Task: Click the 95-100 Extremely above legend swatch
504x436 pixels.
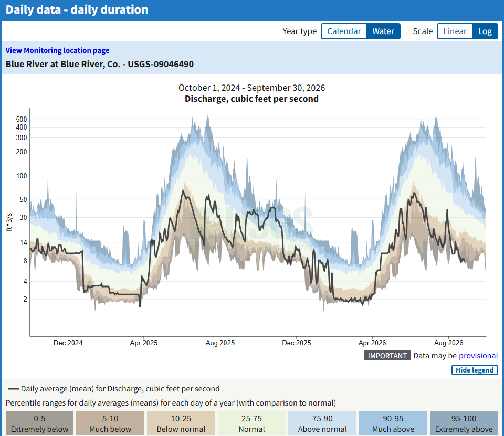Action: 464,423
